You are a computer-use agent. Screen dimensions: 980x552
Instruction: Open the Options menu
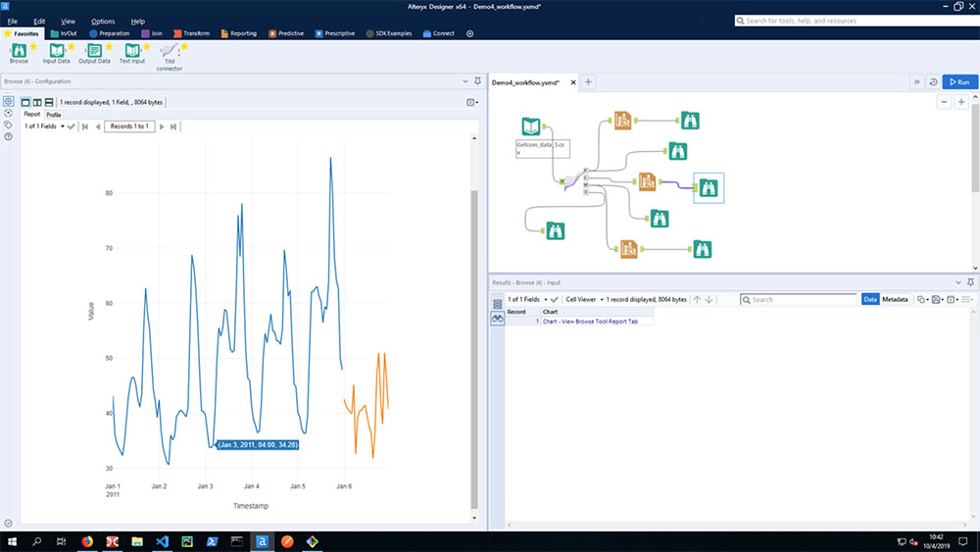click(103, 21)
